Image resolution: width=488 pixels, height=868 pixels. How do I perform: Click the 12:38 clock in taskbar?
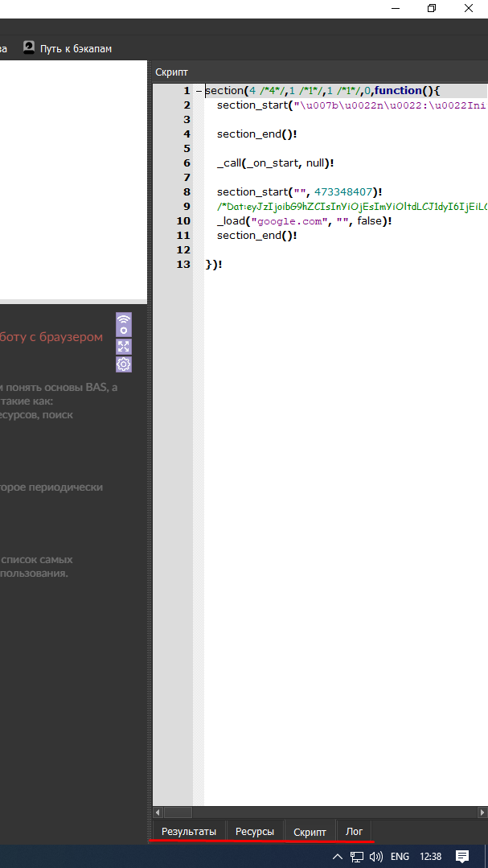click(x=430, y=857)
